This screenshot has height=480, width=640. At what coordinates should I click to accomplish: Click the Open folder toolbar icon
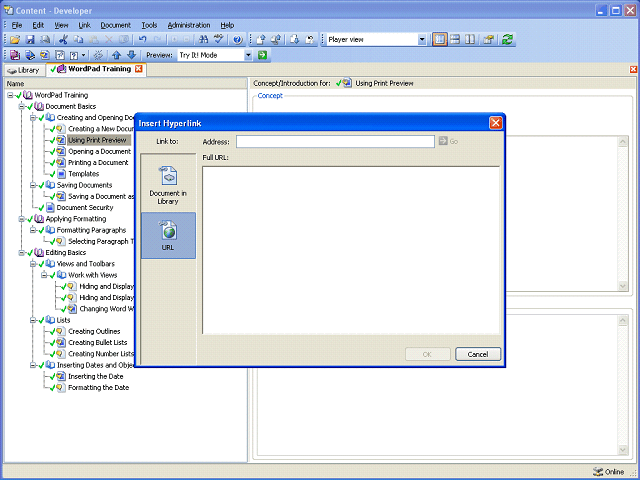pyautogui.click(x=15, y=40)
